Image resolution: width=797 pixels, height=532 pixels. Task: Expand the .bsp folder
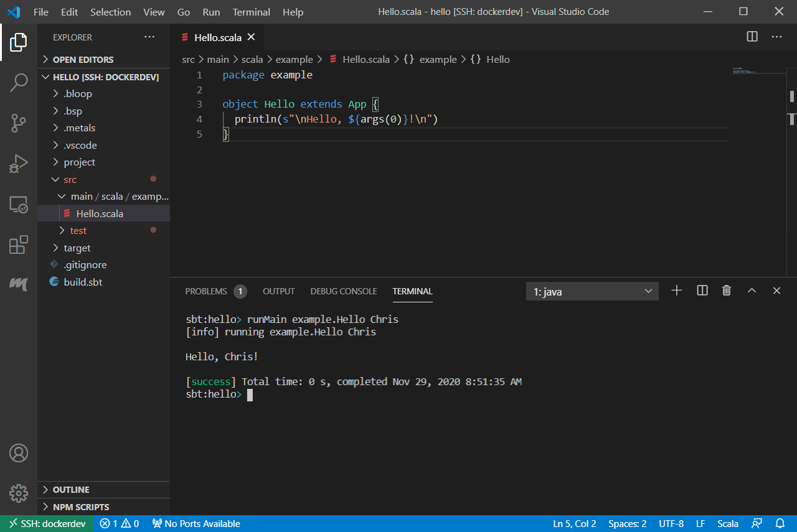pyautogui.click(x=103, y=111)
